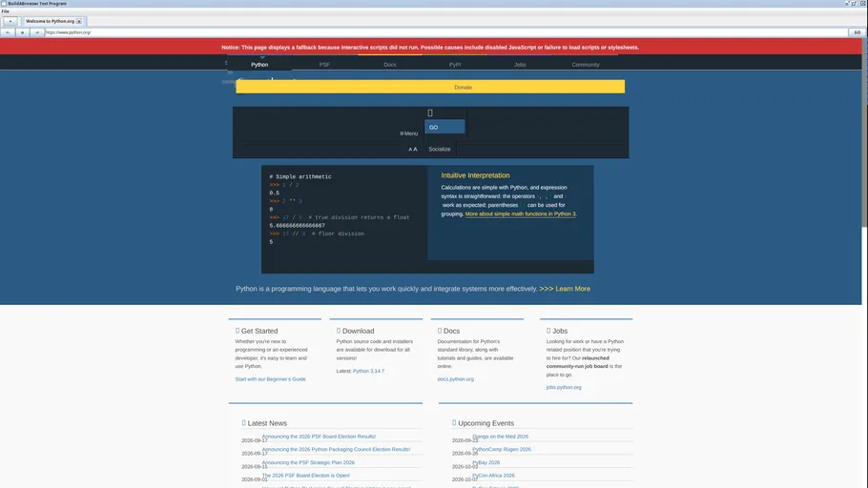Open the Community navigation tab
Image resolution: width=868 pixels, height=488 pixels.
[585, 64]
